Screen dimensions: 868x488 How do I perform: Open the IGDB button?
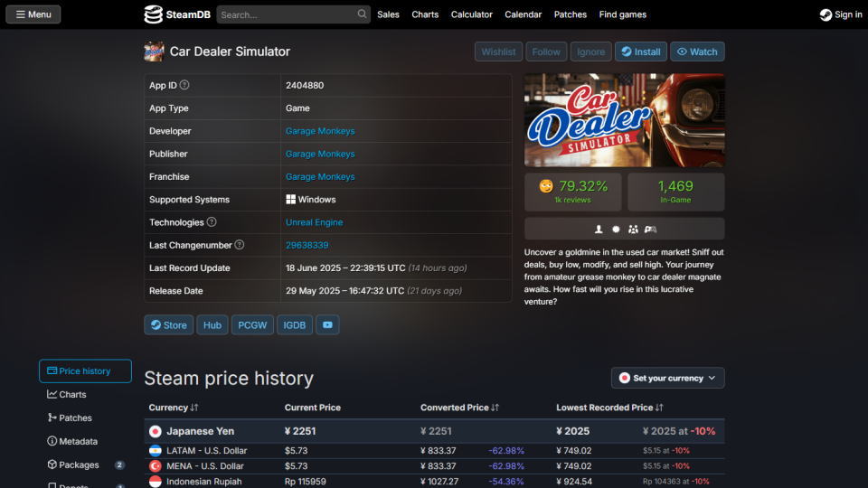[295, 324]
